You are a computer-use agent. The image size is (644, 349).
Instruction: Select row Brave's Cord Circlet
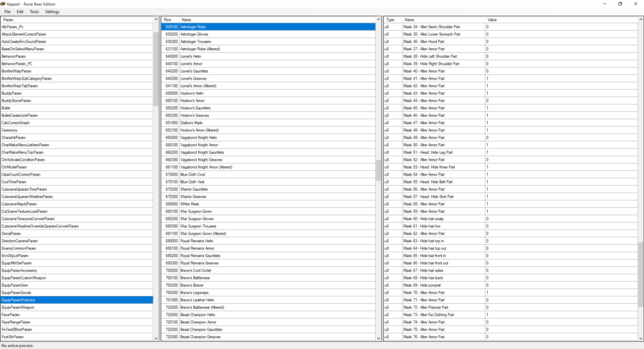[x=269, y=270]
